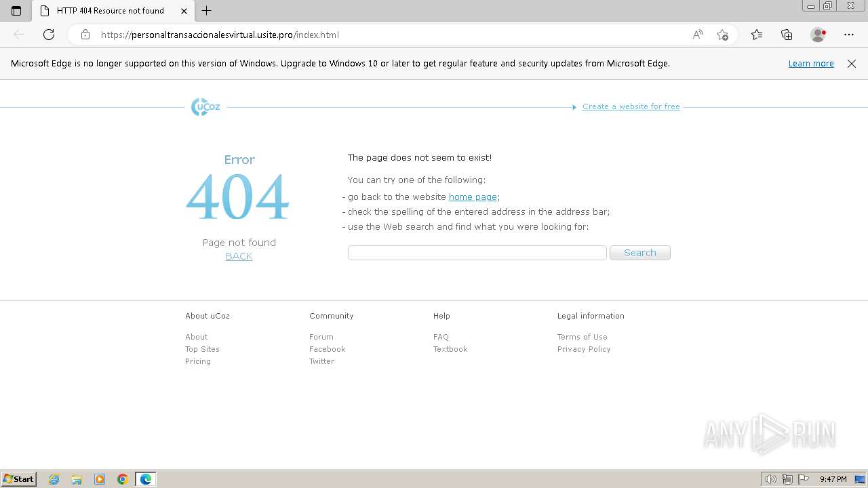Open the About footer link
This screenshot has width=868, height=488.
197,337
